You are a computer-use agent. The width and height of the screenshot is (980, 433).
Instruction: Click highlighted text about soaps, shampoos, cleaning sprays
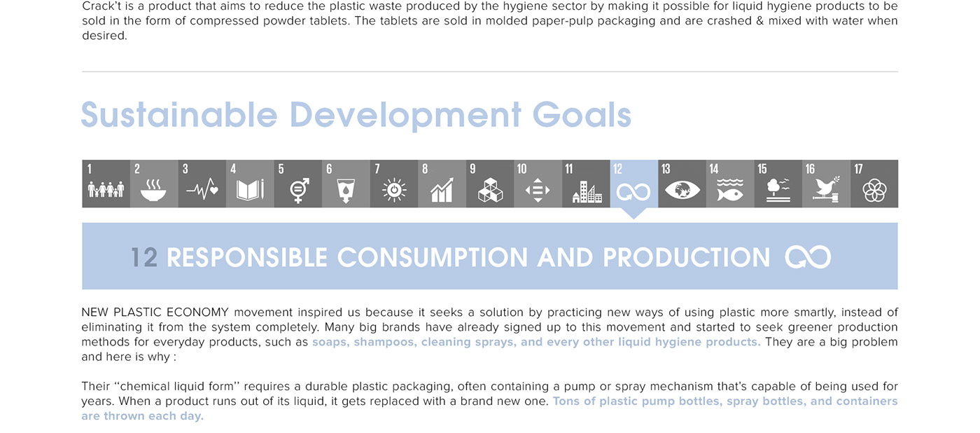click(x=536, y=342)
